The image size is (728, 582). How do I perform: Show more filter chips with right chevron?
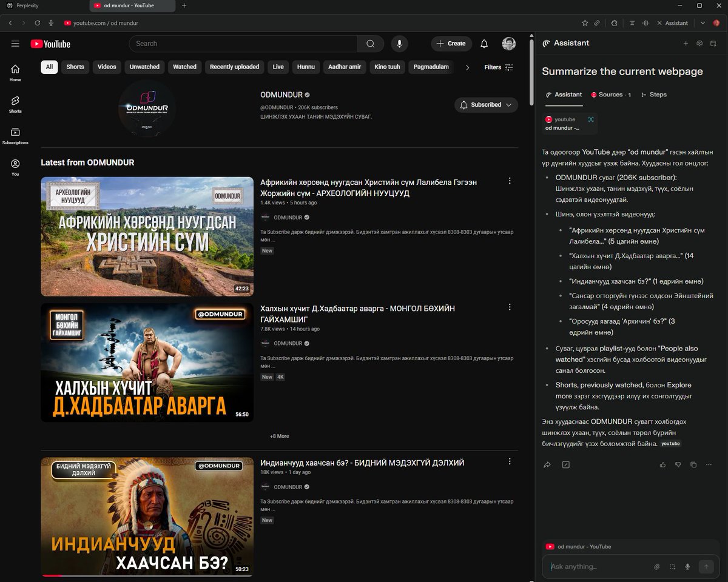467,67
